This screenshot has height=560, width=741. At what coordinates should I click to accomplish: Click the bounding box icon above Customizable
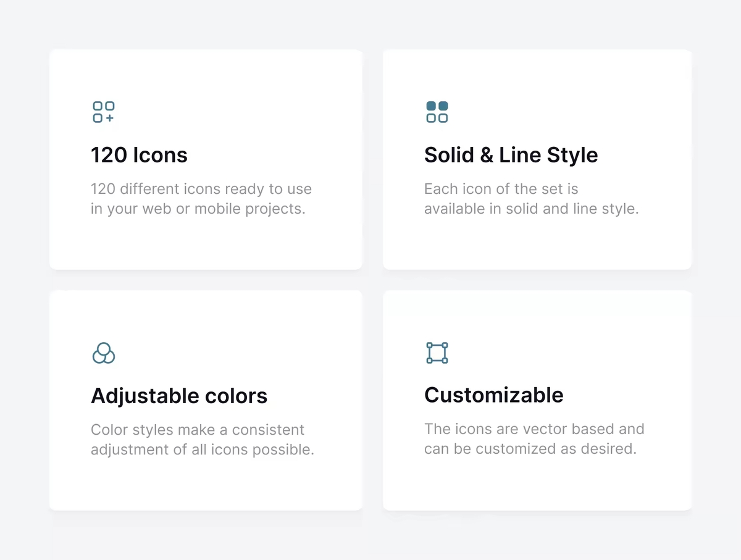click(x=437, y=353)
